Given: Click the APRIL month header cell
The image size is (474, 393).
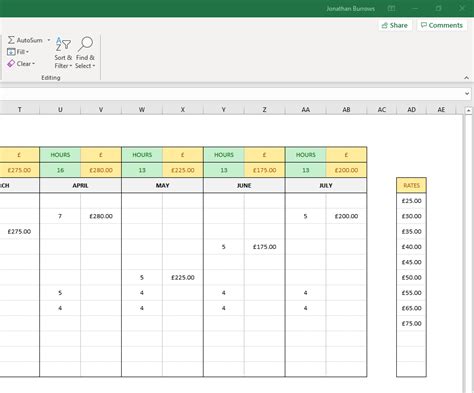Looking at the screenshot, I should point(80,185).
